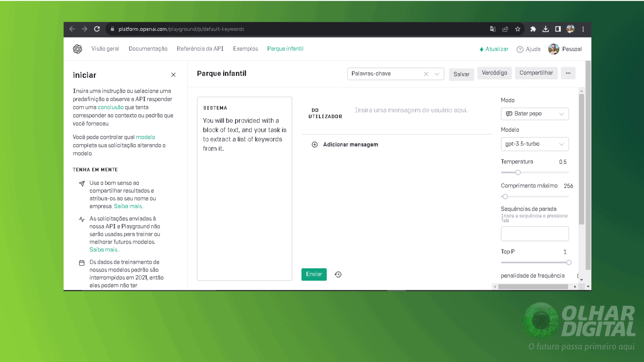This screenshot has height=362, width=644.
Task: Click the lightning Atualizar upgrade link
Action: (x=494, y=49)
